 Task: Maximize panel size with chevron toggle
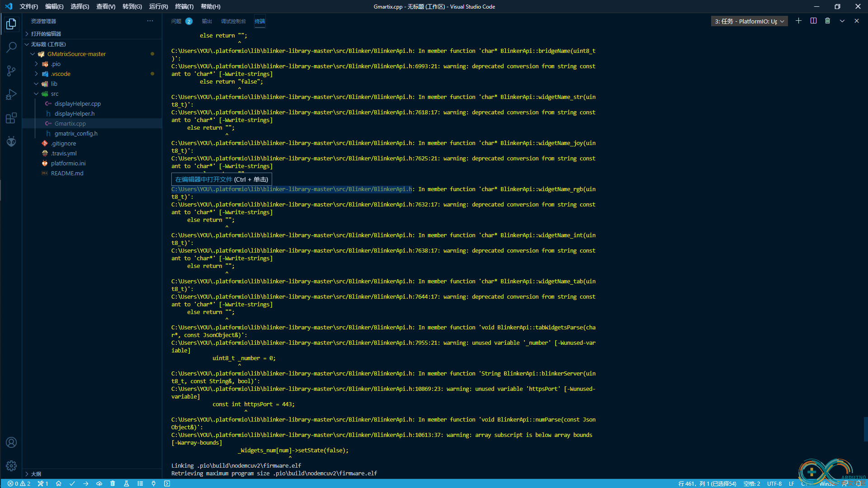[x=842, y=21]
